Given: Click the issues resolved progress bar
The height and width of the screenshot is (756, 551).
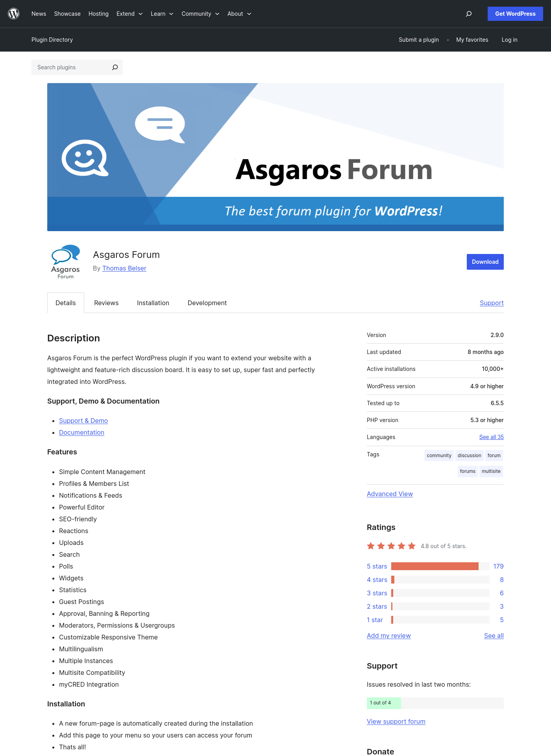Looking at the screenshot, I should point(435,703).
